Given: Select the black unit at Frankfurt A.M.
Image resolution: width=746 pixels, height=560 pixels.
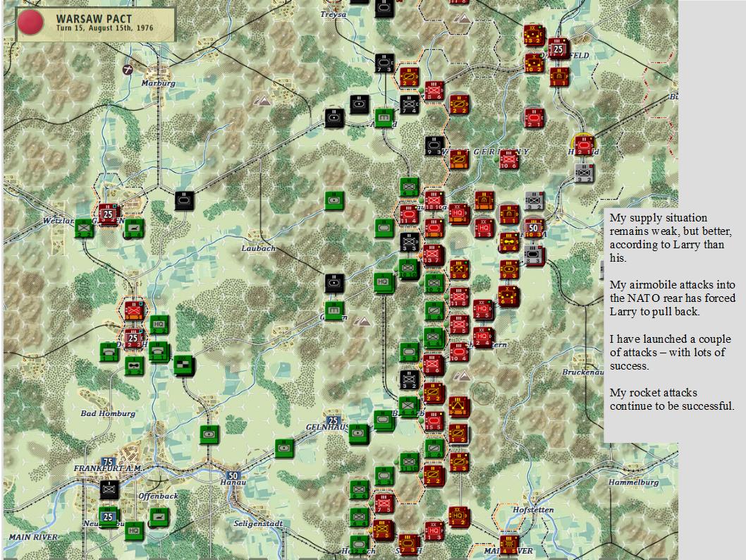Looking at the screenshot, I should [x=109, y=489].
